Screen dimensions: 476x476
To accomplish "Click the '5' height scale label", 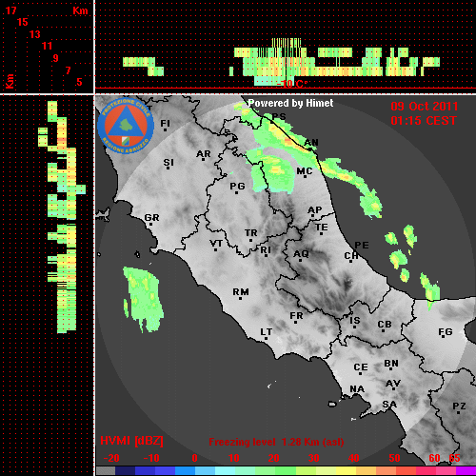I will (79, 82).
